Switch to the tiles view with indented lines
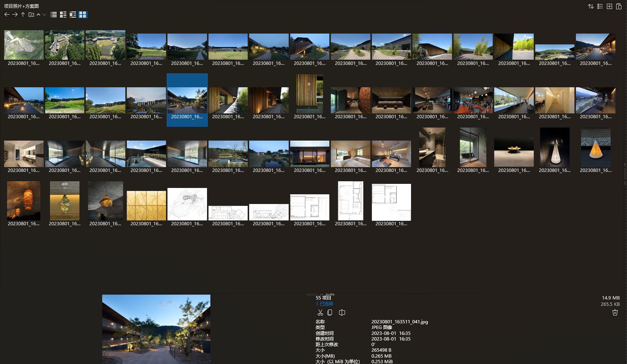Viewport: 627px width, 364px height. point(73,15)
